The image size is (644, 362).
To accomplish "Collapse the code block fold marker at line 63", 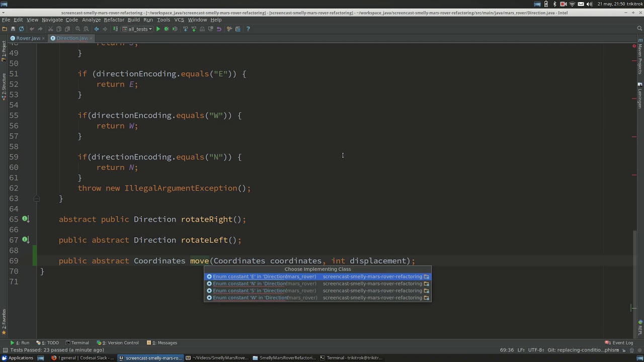I will (37, 199).
